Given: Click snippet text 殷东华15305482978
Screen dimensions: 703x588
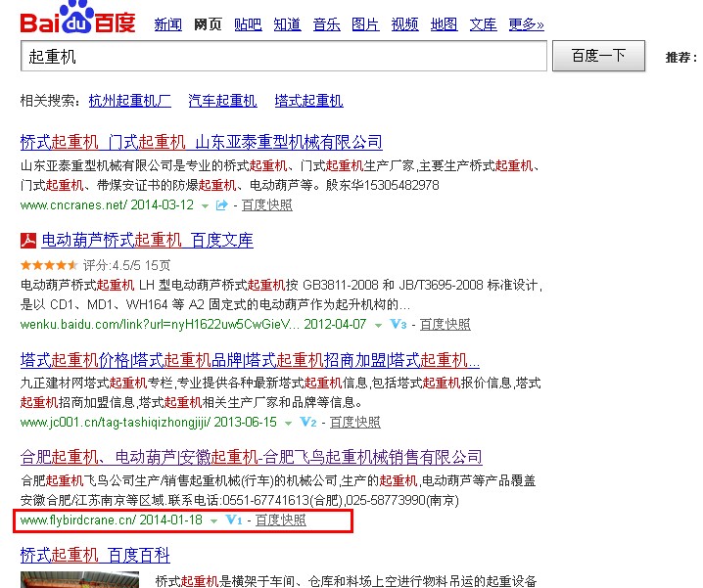Looking at the screenshot, I should pos(383,185).
